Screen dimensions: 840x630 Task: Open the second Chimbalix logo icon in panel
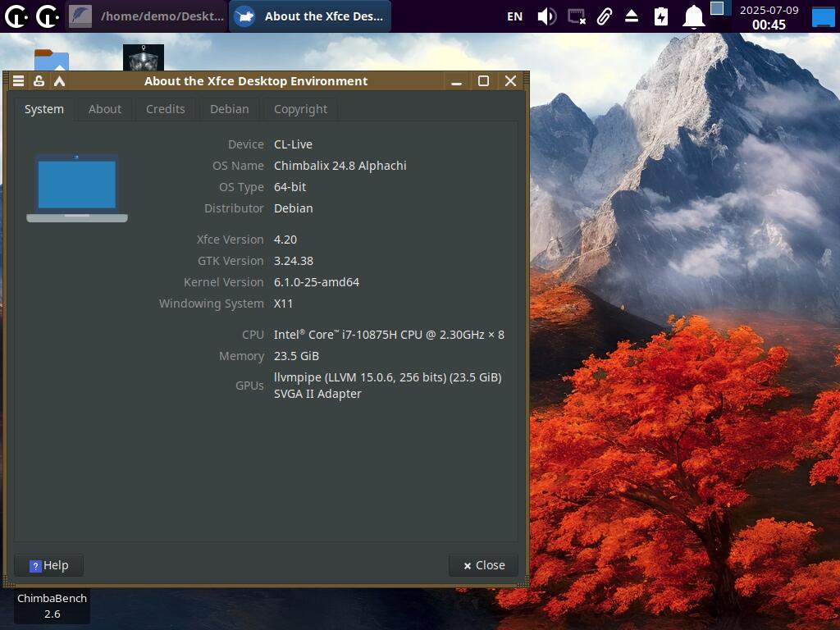pyautogui.click(x=47, y=16)
